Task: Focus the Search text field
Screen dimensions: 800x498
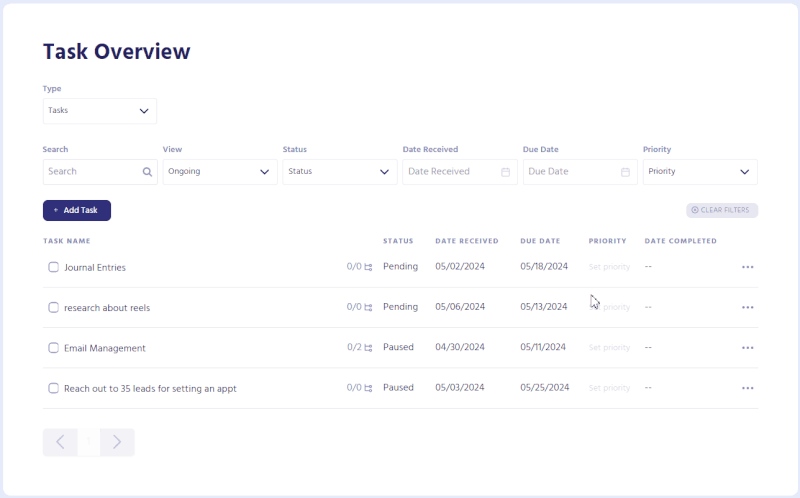Action: tap(90, 172)
